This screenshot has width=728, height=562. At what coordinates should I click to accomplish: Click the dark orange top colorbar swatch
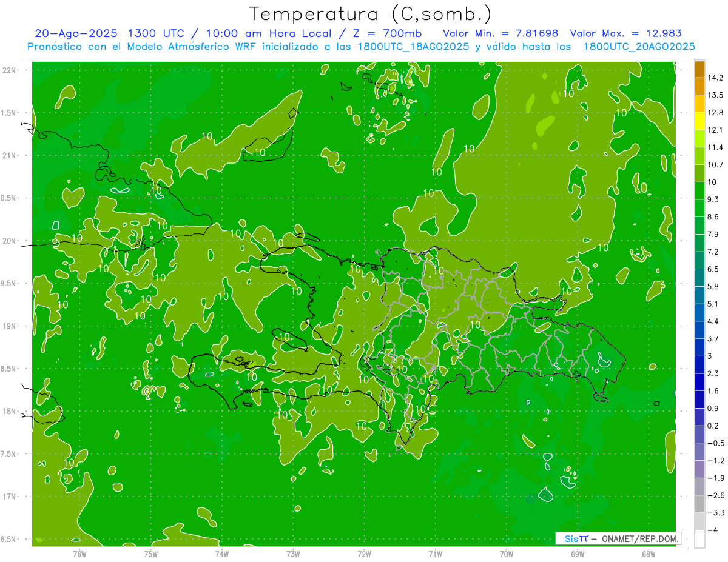click(x=699, y=69)
